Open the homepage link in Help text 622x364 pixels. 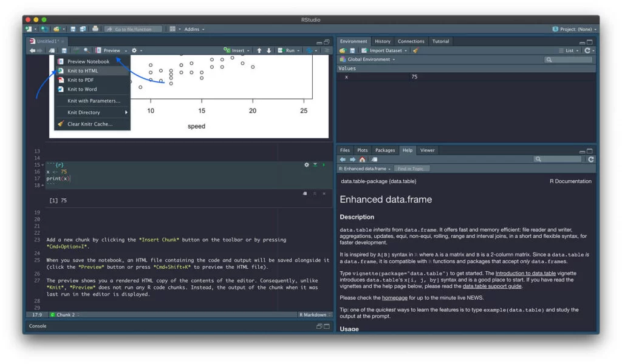[x=394, y=297]
